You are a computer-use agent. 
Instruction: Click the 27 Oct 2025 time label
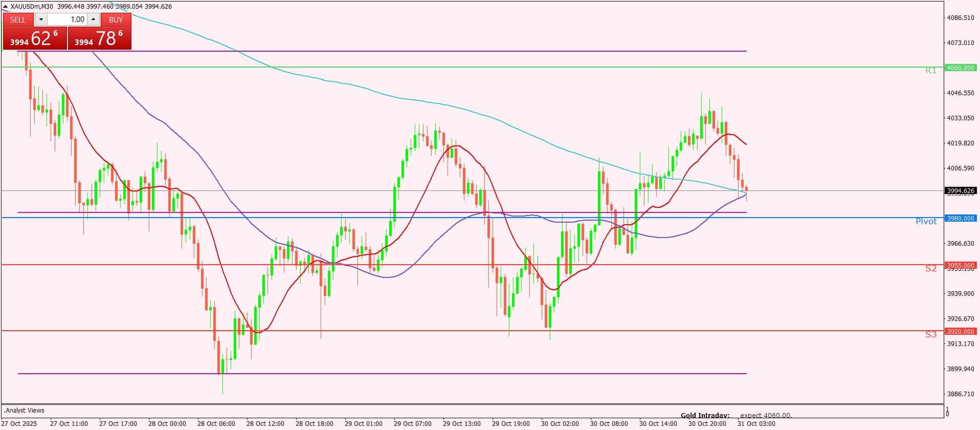(x=20, y=424)
